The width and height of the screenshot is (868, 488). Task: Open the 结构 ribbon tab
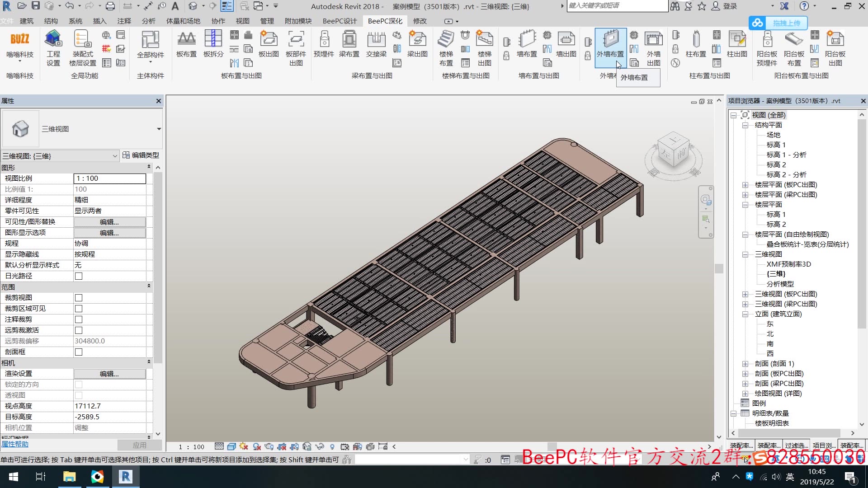pos(51,21)
